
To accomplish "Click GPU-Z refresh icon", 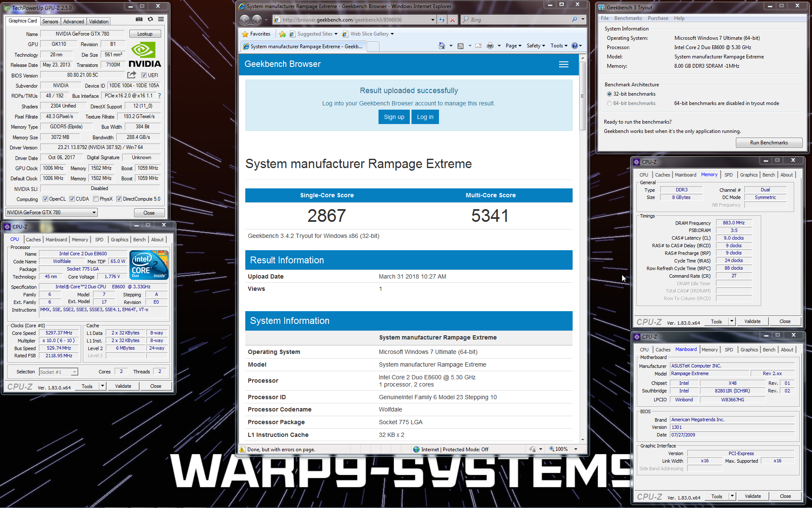I will click(x=150, y=19).
